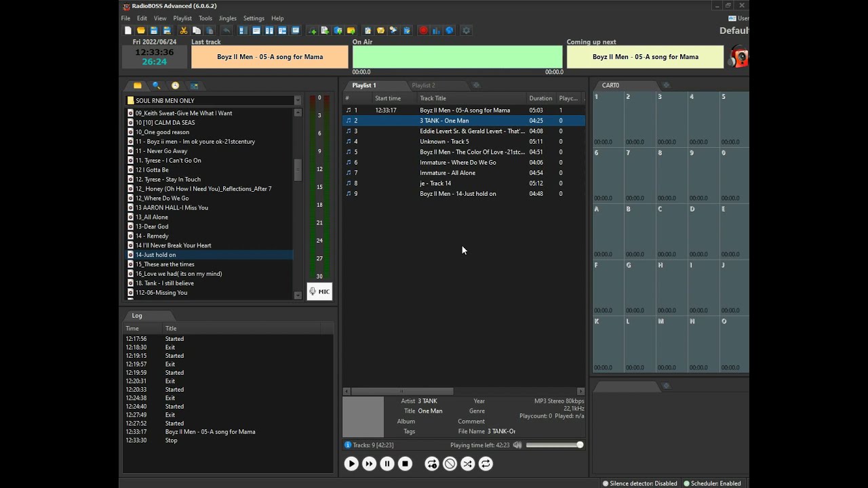The width and height of the screenshot is (868, 488).
Task: Click the copy icon in toolbar
Action: (197, 30)
